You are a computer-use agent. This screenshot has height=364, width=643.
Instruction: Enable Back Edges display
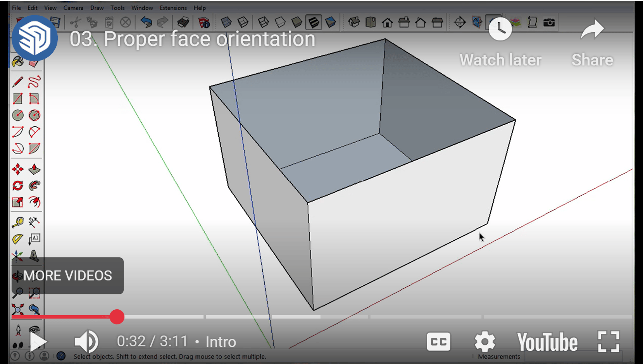click(x=243, y=22)
